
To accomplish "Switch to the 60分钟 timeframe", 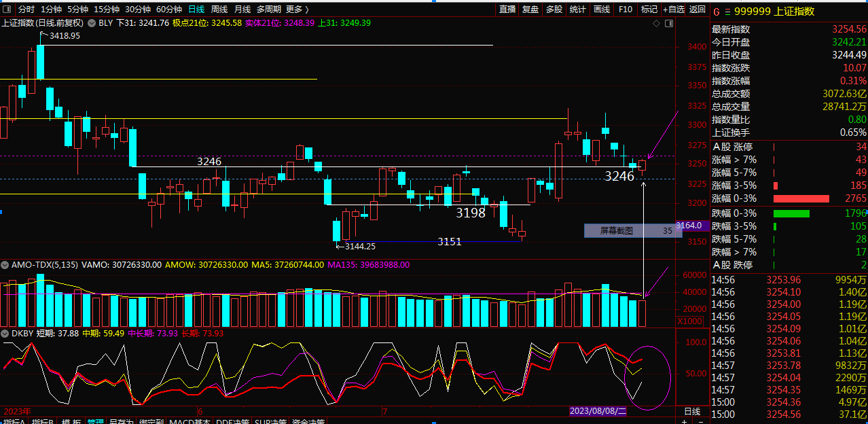I will point(168,9).
